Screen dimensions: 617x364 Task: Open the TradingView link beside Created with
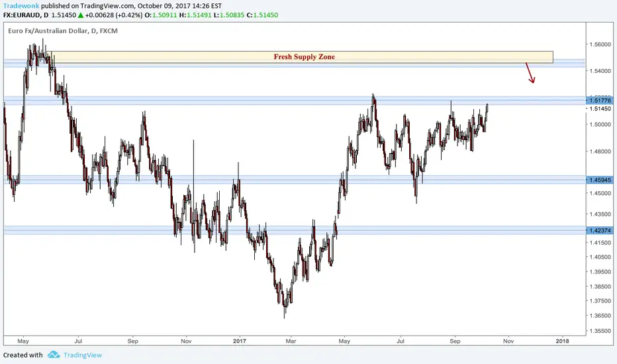(x=83, y=355)
